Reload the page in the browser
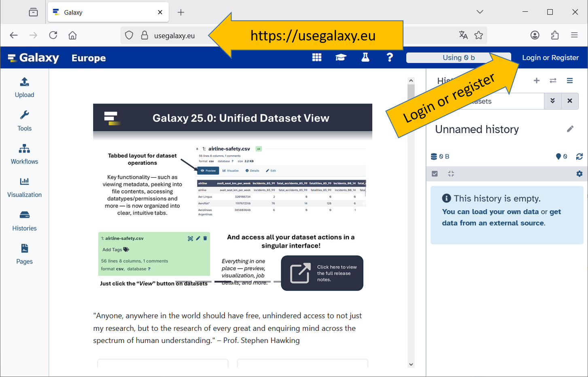The image size is (588, 377). point(53,35)
